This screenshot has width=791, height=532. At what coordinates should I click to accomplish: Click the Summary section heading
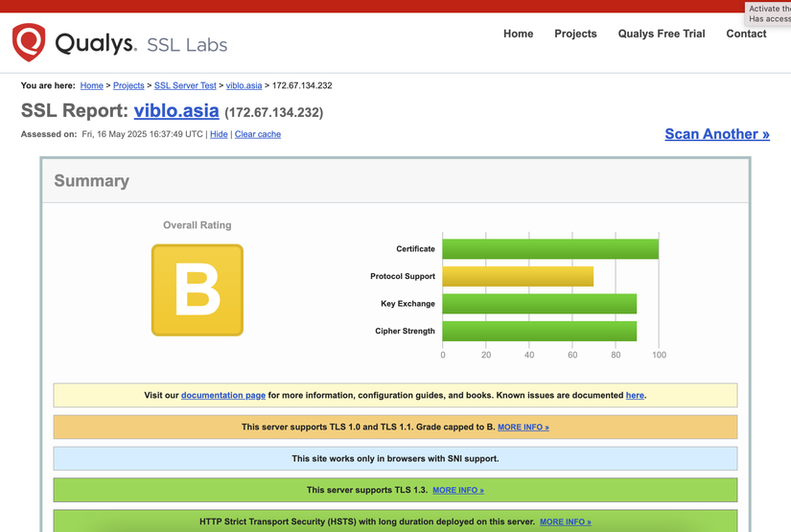(92, 180)
